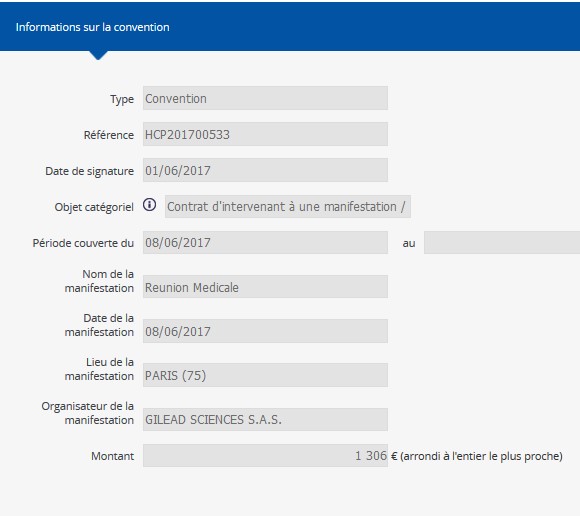Click the Date de signature label

point(90,171)
